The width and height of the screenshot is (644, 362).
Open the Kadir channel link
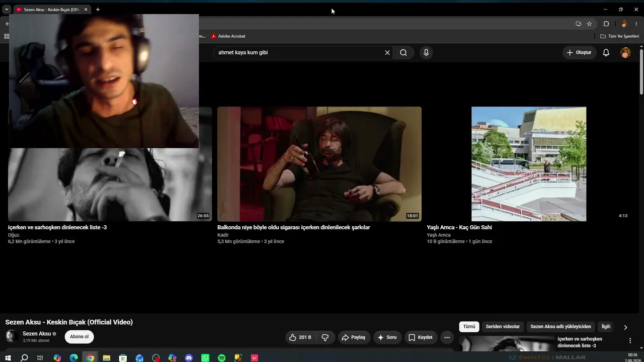[x=223, y=235]
